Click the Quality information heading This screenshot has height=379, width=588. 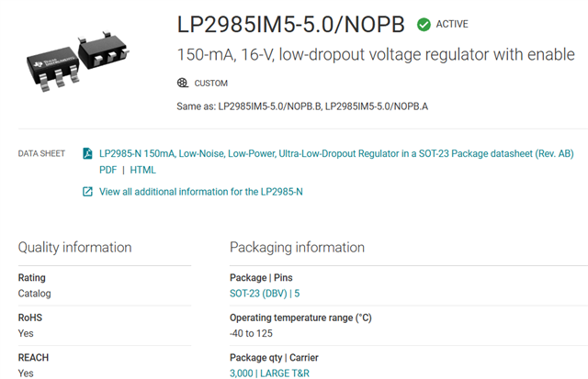[x=74, y=248]
